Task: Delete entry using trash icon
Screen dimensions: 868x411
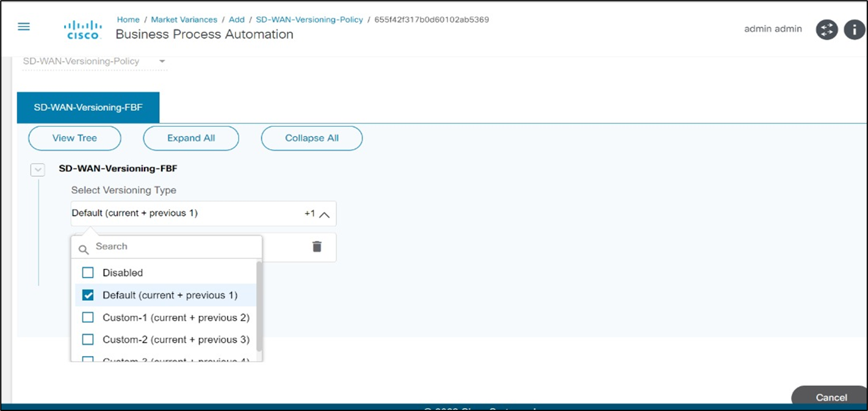Action: (x=317, y=246)
